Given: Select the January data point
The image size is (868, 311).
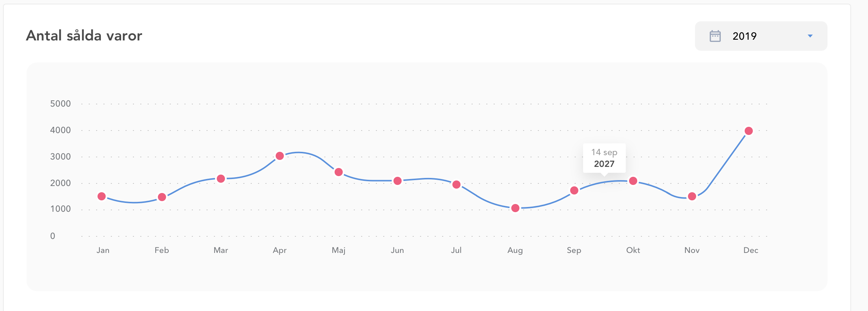Looking at the screenshot, I should [x=102, y=196].
